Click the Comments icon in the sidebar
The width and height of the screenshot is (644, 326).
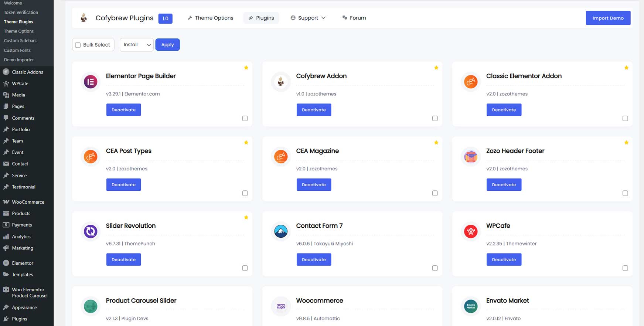6,118
